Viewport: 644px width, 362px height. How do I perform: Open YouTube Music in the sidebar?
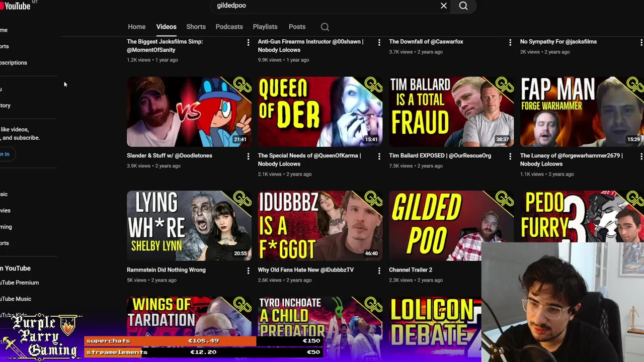pos(16,299)
